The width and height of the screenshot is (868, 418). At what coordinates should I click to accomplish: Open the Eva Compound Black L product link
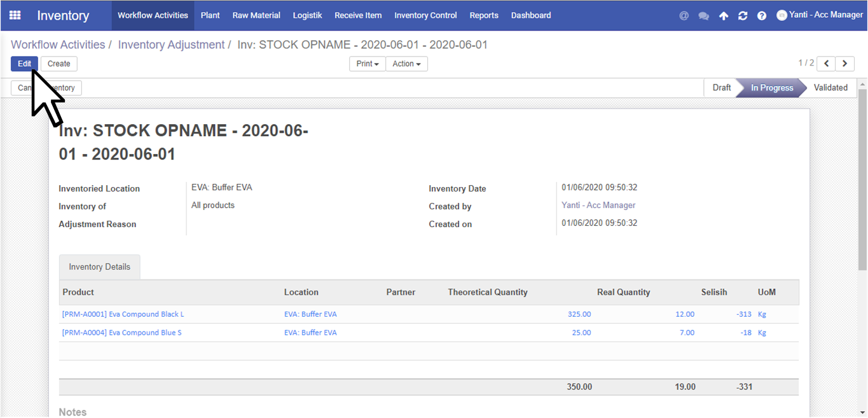coord(123,314)
